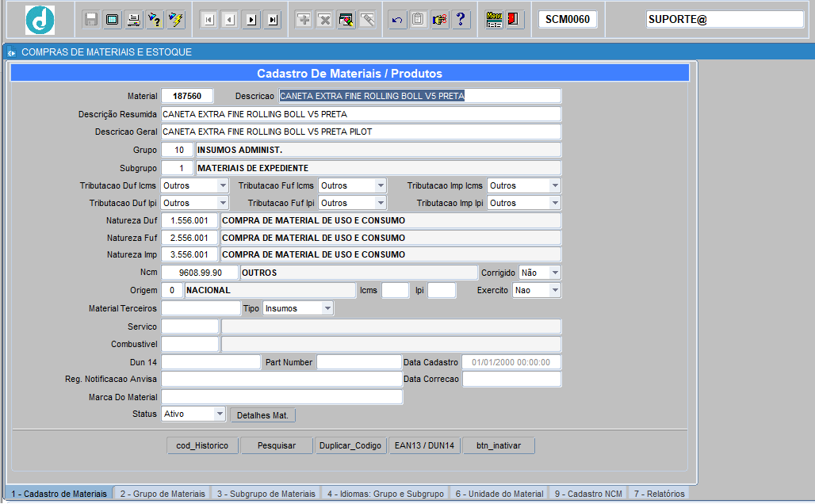
Task: Click the clipboard icon
Action: (419, 20)
